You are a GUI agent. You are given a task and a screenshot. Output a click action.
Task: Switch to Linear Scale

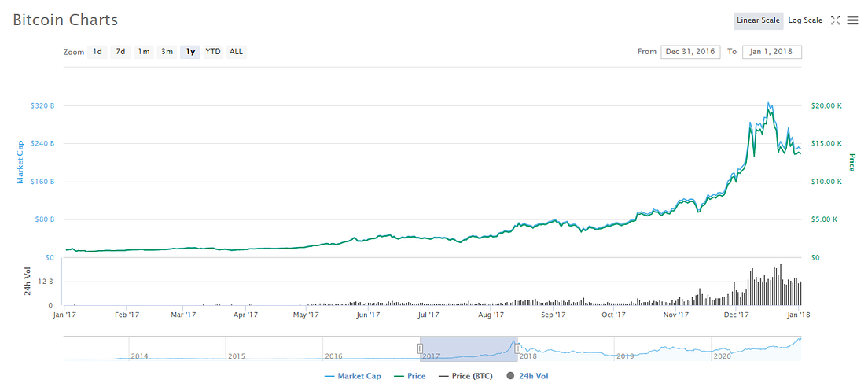(x=759, y=20)
